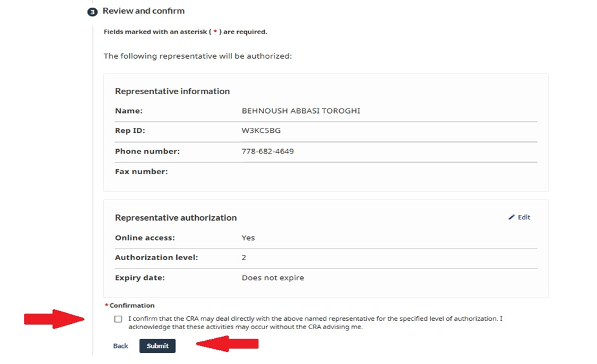
Task: Click the Online access value Yes
Action: click(248, 238)
